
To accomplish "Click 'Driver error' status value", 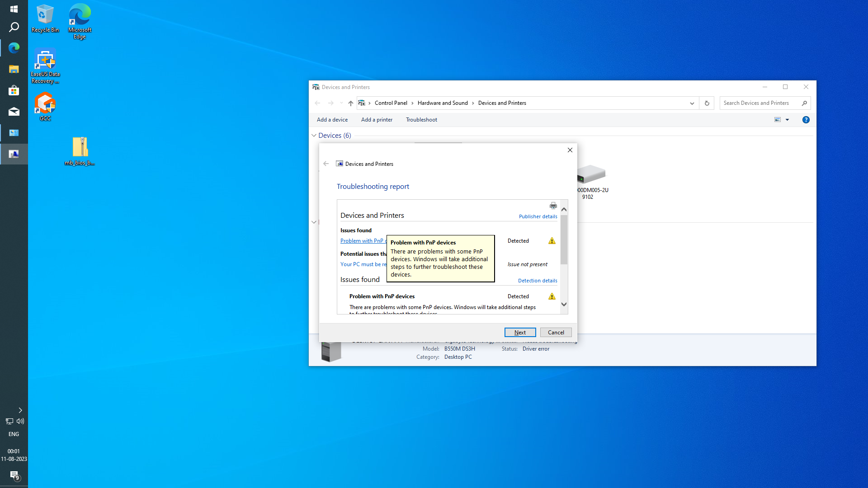I will (x=536, y=349).
